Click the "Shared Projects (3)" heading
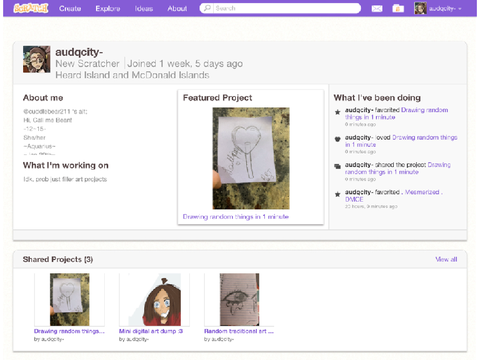Viewport: 480px width, 360px height. click(58, 259)
